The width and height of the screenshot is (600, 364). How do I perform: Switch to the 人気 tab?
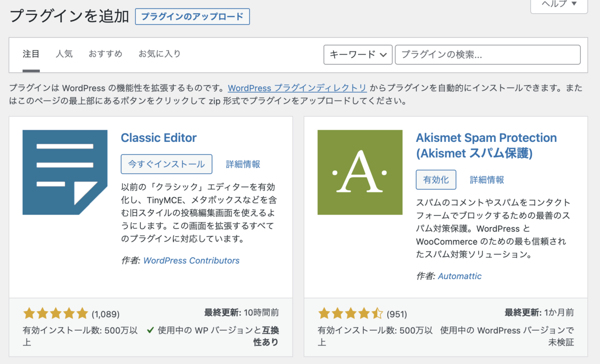point(64,54)
